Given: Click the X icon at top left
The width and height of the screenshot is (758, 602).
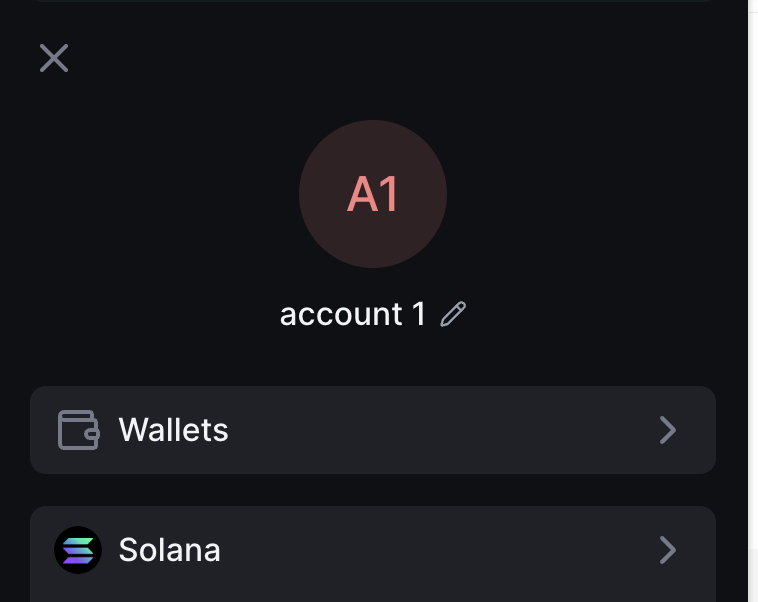Looking at the screenshot, I should 54,58.
